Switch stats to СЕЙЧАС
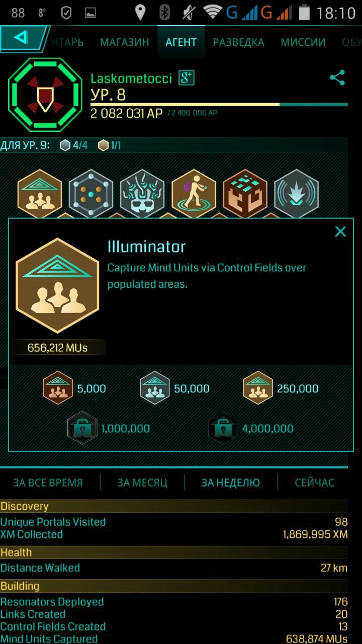This screenshot has width=362, height=644. coord(314,482)
